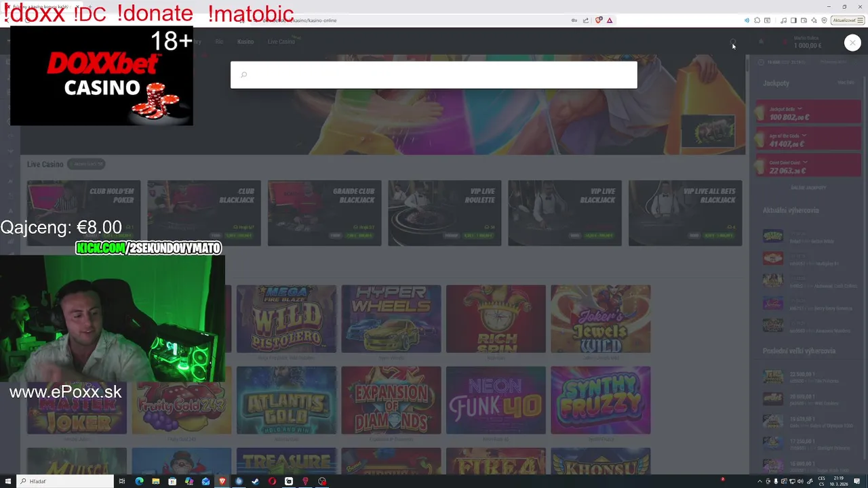This screenshot has height=488, width=868.
Task: Click the Viac info link beside Jackpoty
Action: click(x=846, y=83)
